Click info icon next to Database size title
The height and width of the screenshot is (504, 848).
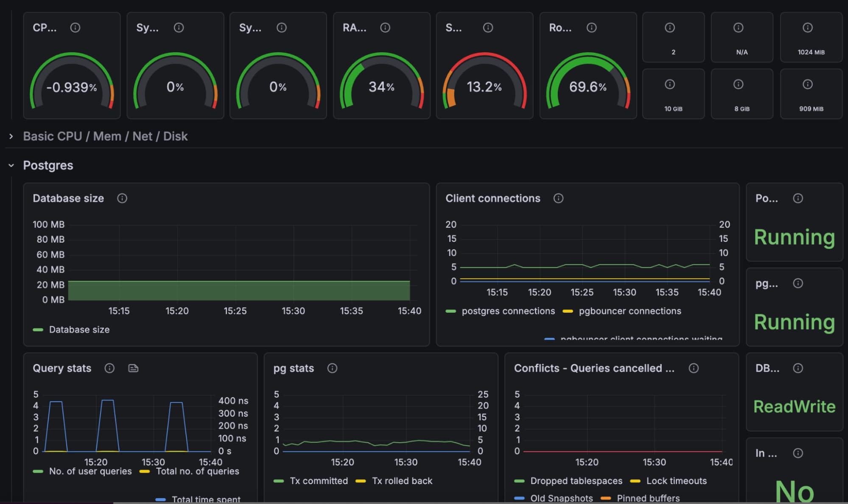(122, 198)
